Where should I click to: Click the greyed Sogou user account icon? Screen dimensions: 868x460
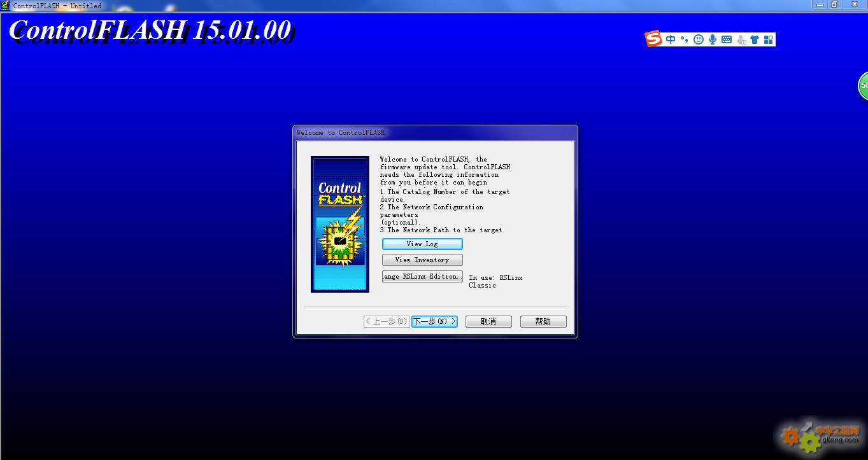pyautogui.click(x=741, y=39)
